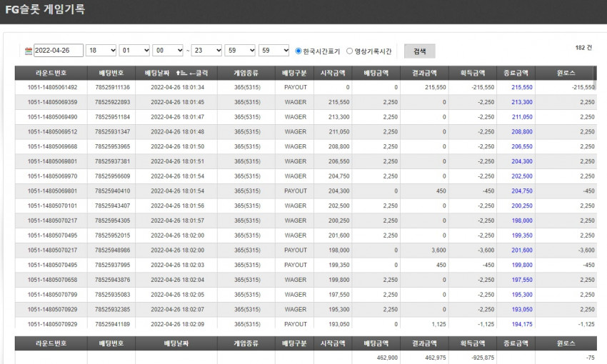607x364 pixels.
Task: Click the 182 건 record count
Action: (x=583, y=48)
